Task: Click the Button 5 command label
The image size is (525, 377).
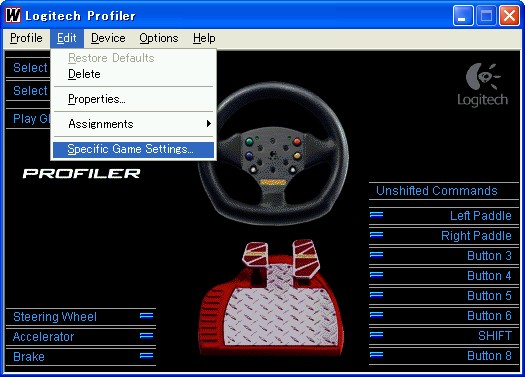Action: (x=489, y=296)
